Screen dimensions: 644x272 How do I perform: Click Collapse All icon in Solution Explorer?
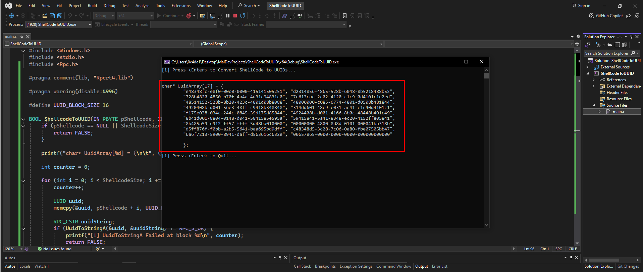pyautogui.click(x=617, y=45)
